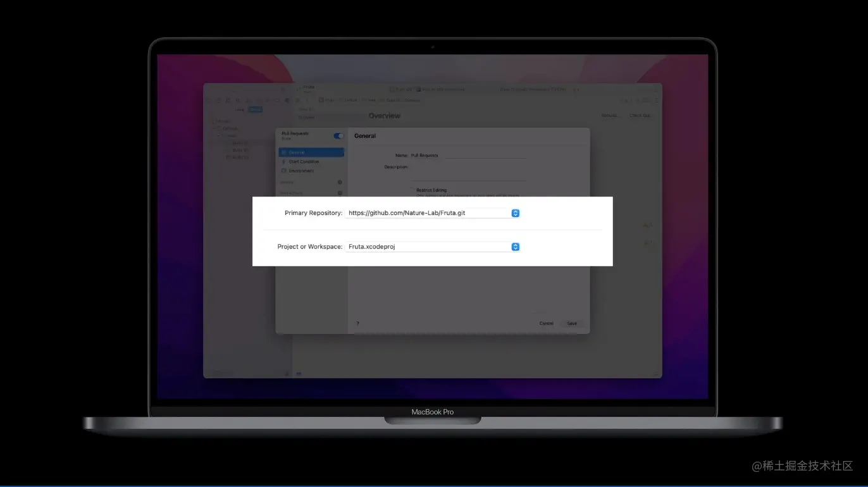
Task: Click the Name field with Pull Requests
Action: 468,155
